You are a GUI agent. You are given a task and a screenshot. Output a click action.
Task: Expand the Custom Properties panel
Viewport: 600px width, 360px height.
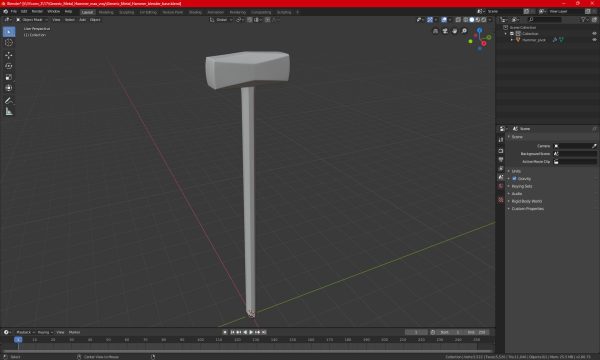pyautogui.click(x=527, y=209)
